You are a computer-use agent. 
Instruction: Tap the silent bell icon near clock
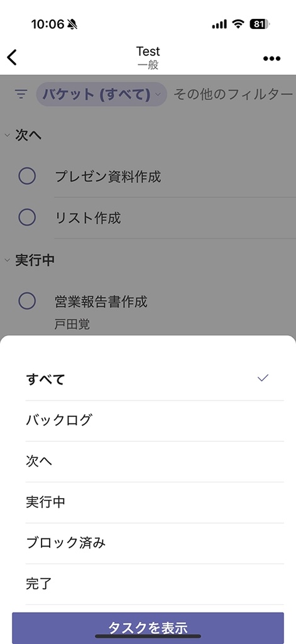(x=72, y=25)
